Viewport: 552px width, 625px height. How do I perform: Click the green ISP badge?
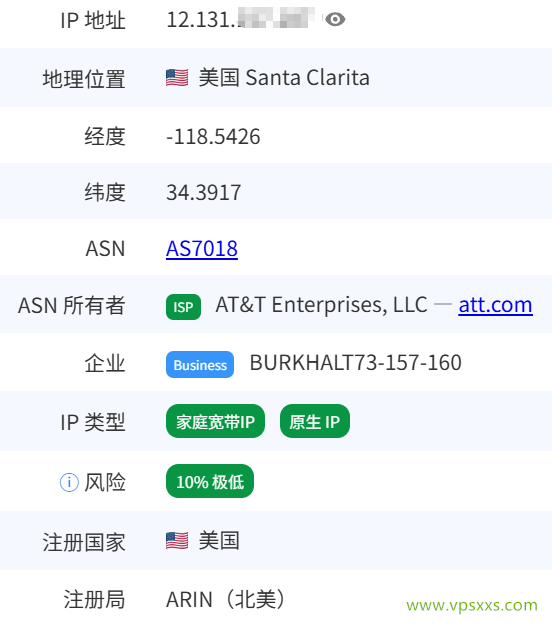click(x=183, y=307)
